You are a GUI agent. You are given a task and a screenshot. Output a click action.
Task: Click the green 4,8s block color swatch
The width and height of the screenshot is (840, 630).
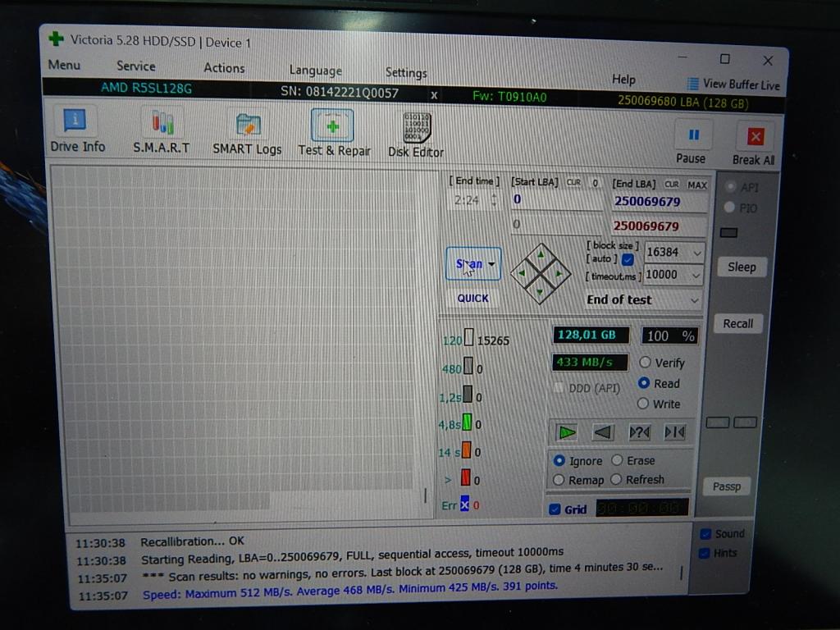(x=467, y=422)
